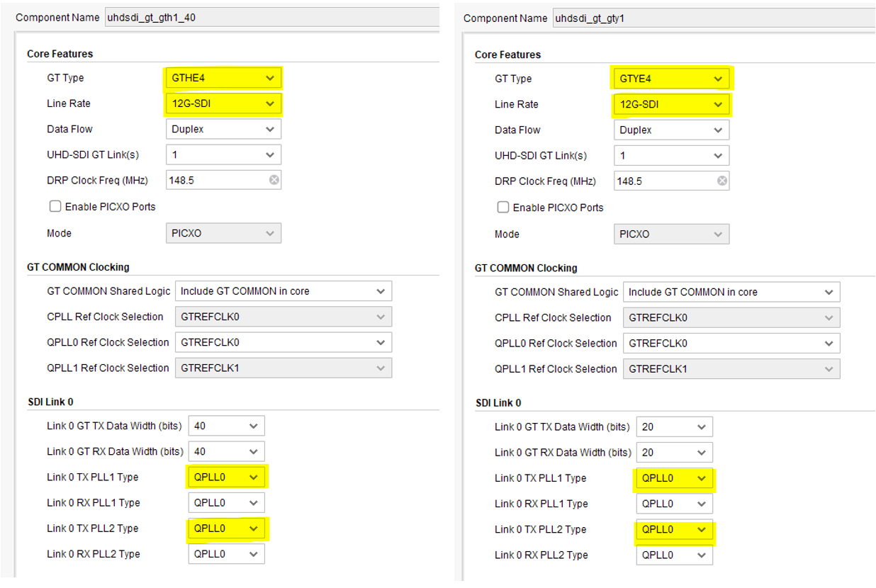Clear the DRP Clock Freq value in uhdsdi_gt_gty1
The image size is (876, 588).
pyautogui.click(x=722, y=181)
